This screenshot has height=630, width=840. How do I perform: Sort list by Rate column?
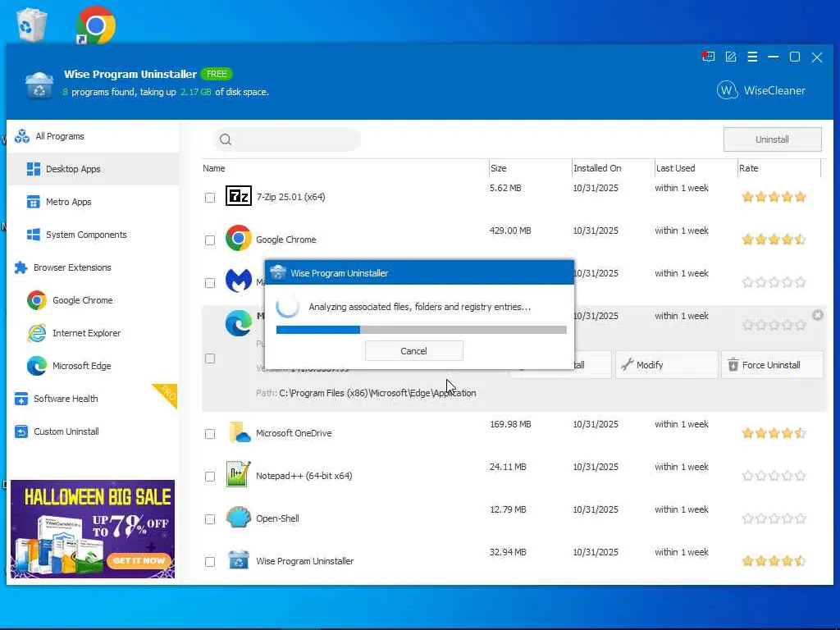779,168
